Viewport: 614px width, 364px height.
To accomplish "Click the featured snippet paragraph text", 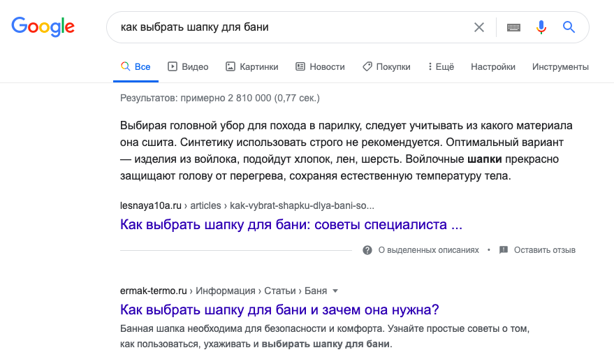I will point(346,150).
